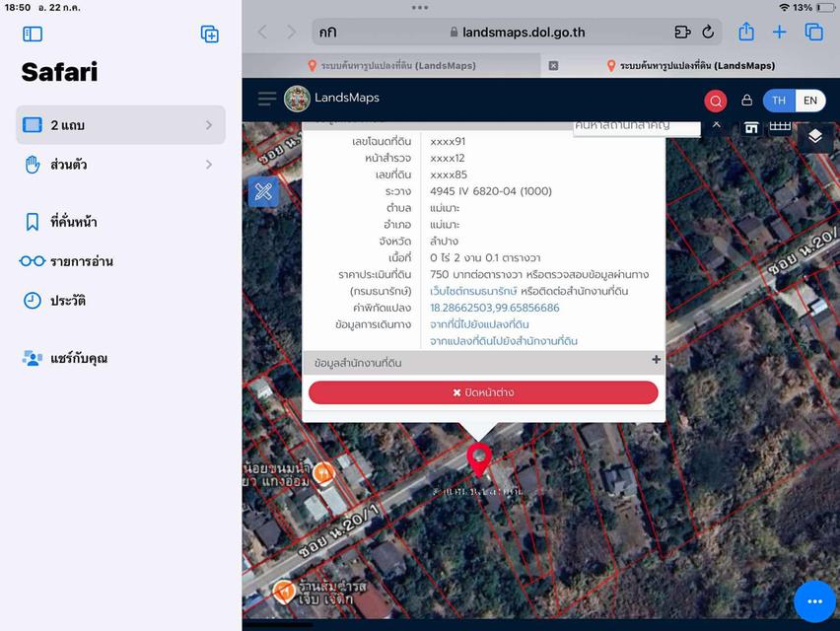Open the blue chat bubble button
The width and height of the screenshot is (840, 631).
pyautogui.click(x=814, y=601)
